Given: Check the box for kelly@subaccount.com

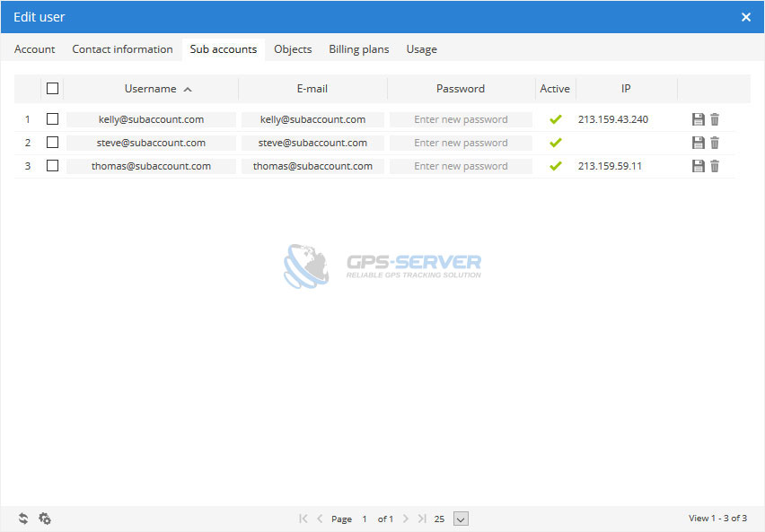Looking at the screenshot, I should (52, 119).
